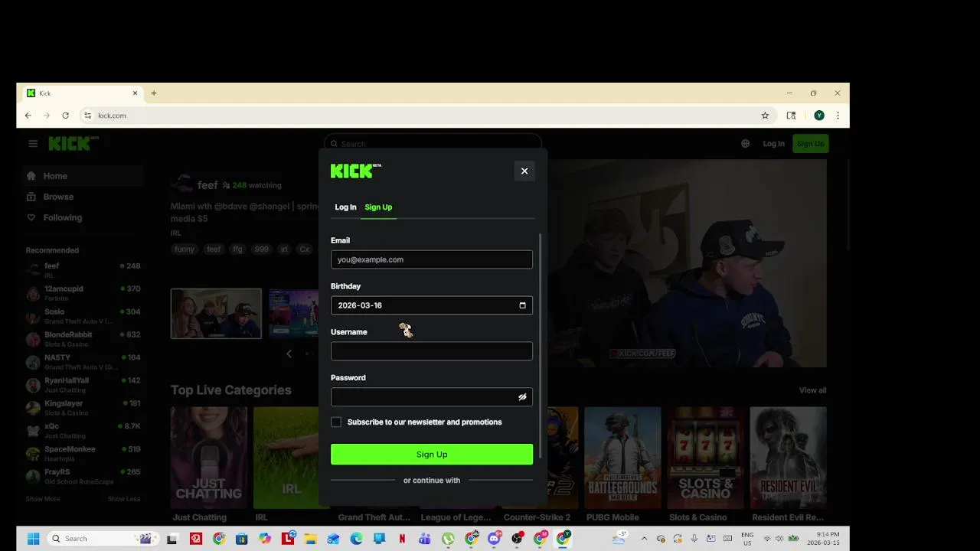Open recommended channel xQc
Viewport: 980px width, 551px height.
click(x=83, y=431)
